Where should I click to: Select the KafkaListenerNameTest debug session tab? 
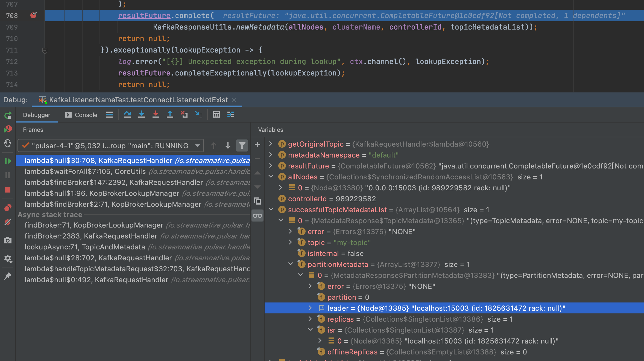pos(138,100)
